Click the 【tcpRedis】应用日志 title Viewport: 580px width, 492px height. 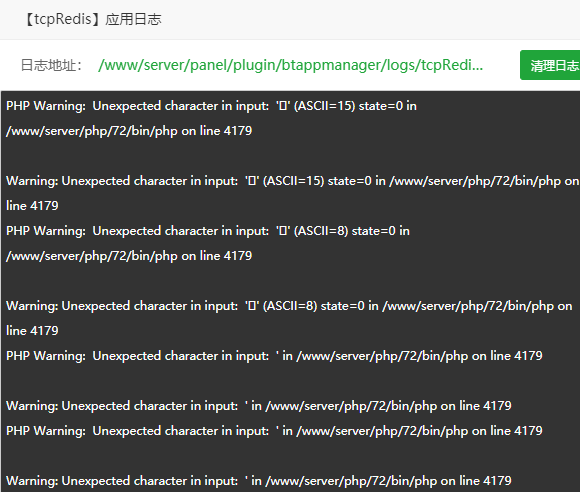pos(92,19)
